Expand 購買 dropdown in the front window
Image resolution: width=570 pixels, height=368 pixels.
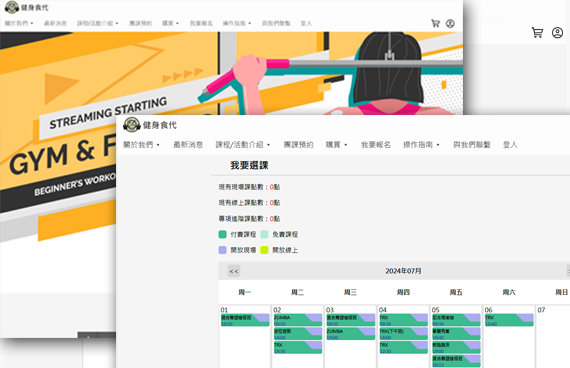(x=336, y=145)
